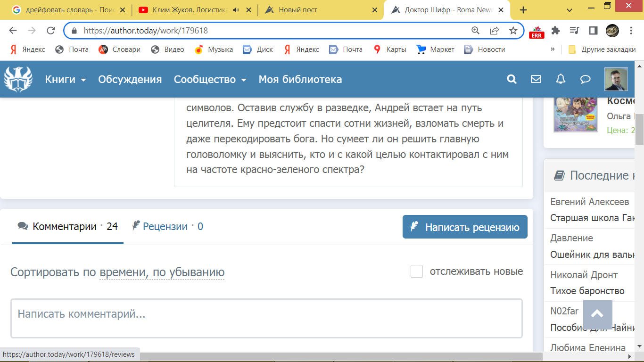644x362 pixels.
Task: Expand the Книги dropdown menu
Action: point(66,80)
